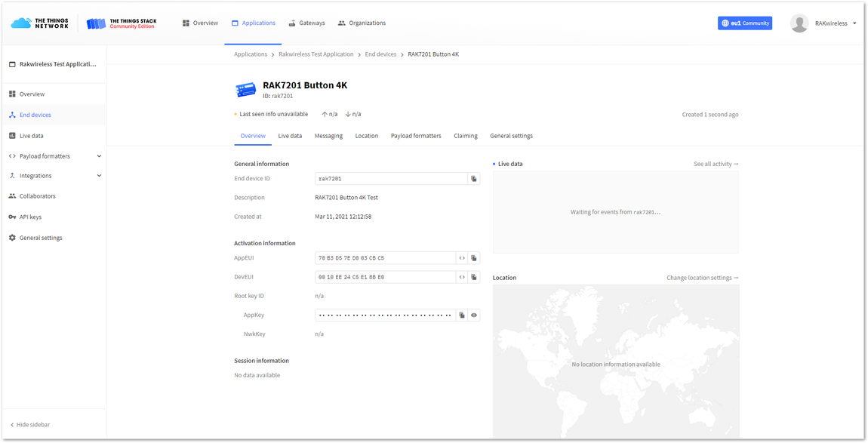Copy the AppEUI value
Viewport: 868px width, 443px height.
click(x=474, y=258)
